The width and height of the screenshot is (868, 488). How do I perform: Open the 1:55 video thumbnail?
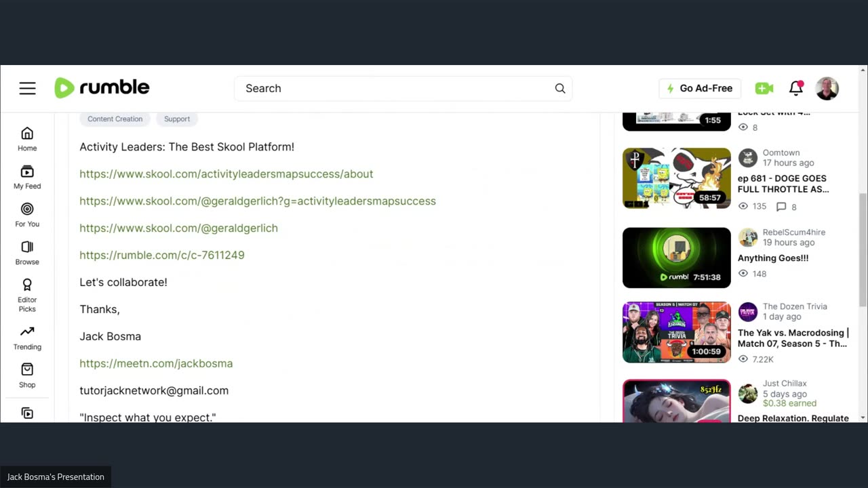[677, 121]
